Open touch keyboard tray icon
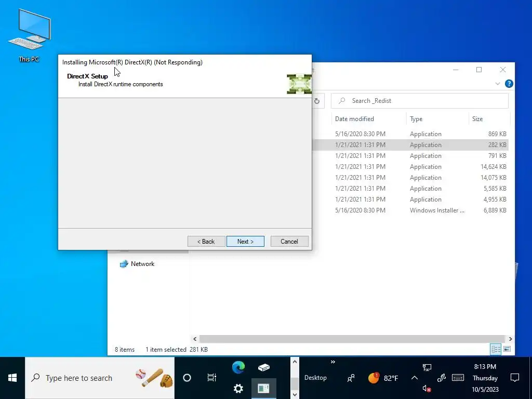 pos(458,378)
